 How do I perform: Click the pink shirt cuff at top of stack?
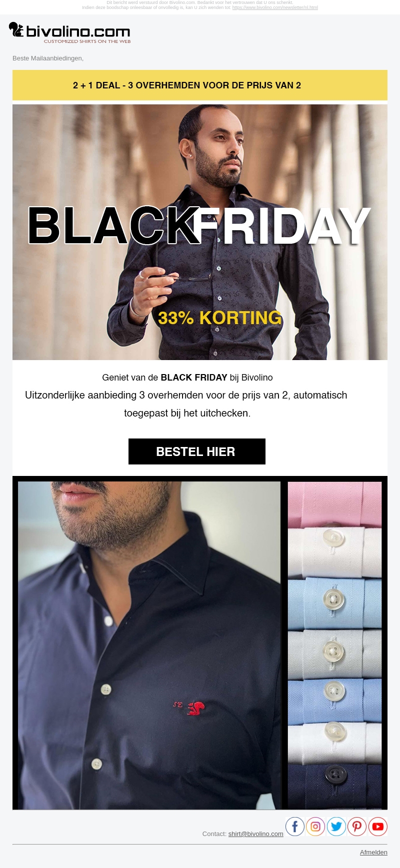click(x=334, y=504)
